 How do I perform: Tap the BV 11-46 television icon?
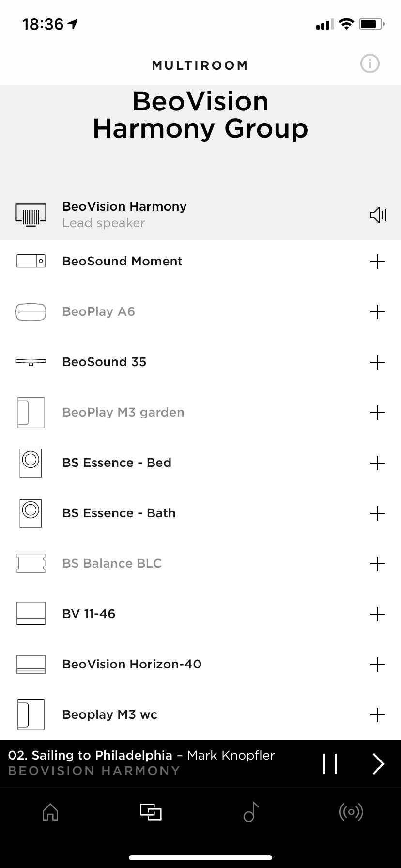31,614
